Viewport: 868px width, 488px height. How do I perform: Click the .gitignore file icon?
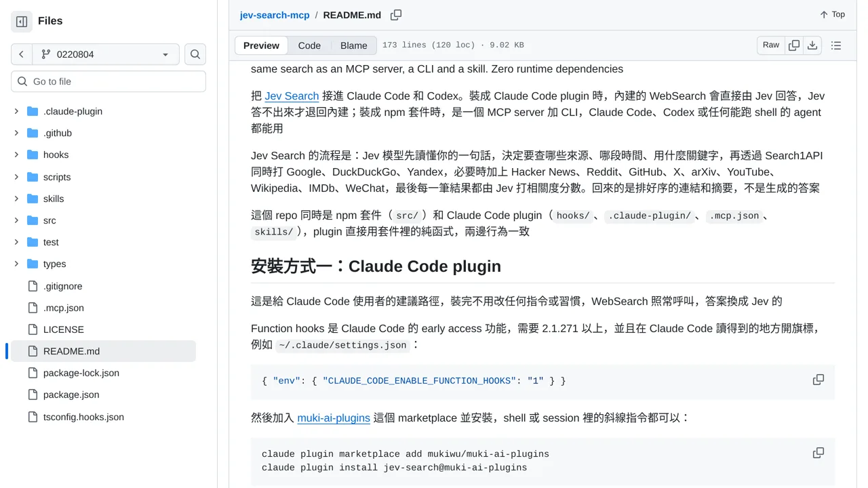pyautogui.click(x=33, y=286)
